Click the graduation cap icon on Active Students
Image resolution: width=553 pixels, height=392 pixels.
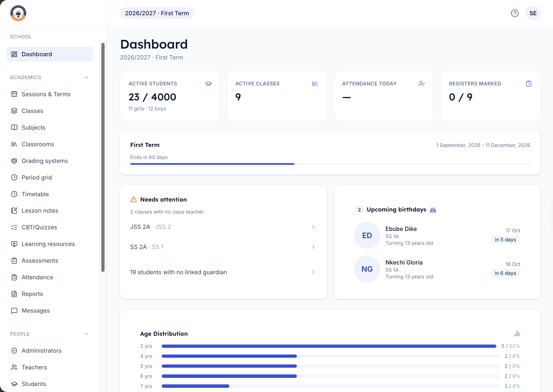pyautogui.click(x=208, y=84)
